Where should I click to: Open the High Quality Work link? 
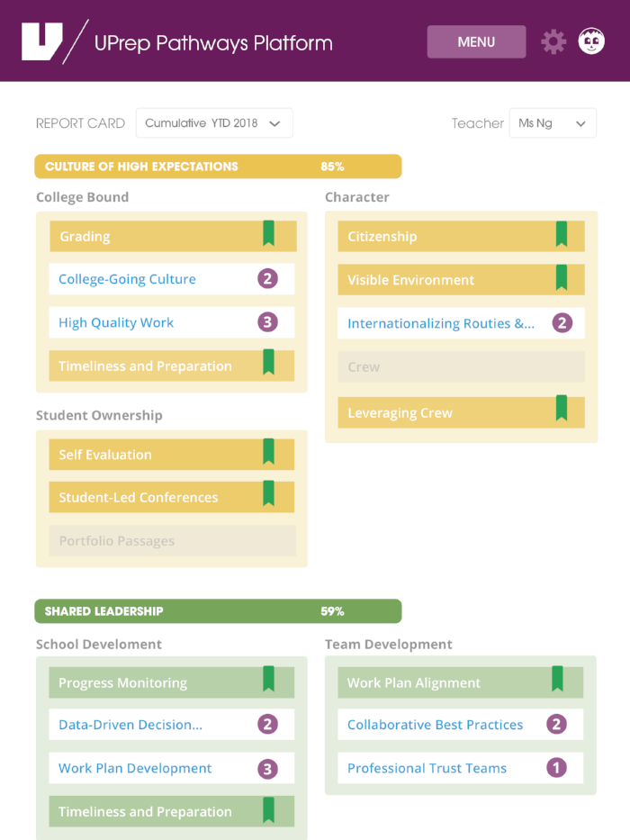click(x=116, y=322)
